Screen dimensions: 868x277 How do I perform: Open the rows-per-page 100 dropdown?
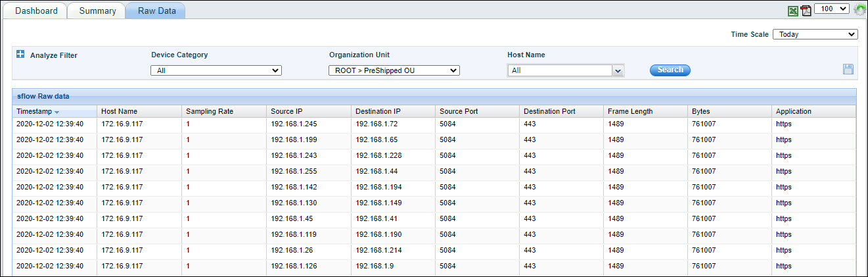831,9
